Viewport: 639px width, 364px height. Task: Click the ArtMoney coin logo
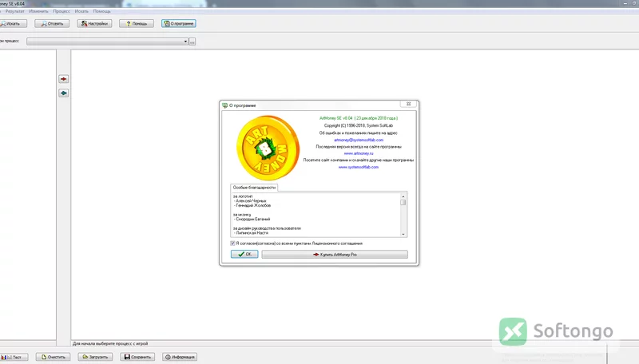pyautogui.click(x=268, y=148)
